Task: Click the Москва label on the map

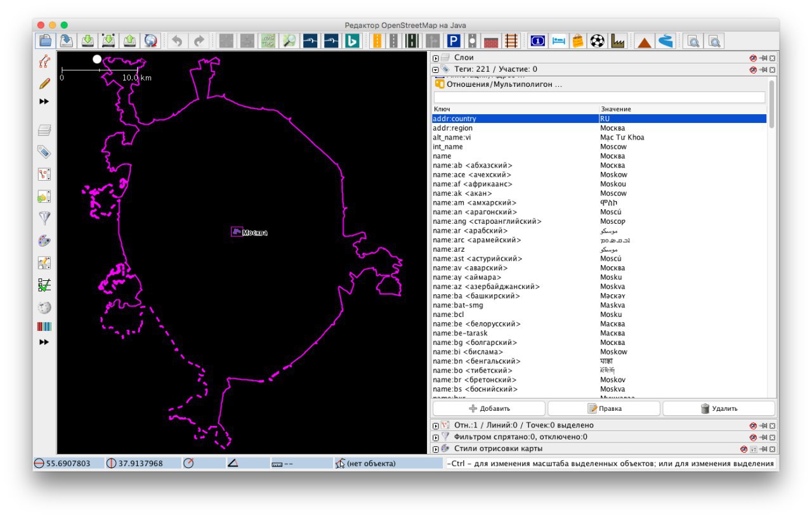Action: 255,233
